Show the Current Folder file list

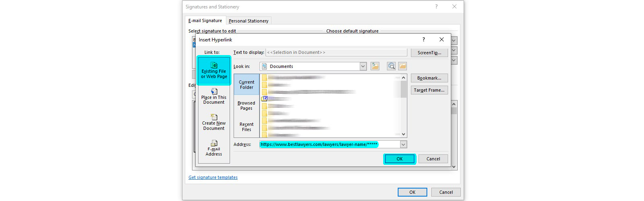pyautogui.click(x=246, y=84)
